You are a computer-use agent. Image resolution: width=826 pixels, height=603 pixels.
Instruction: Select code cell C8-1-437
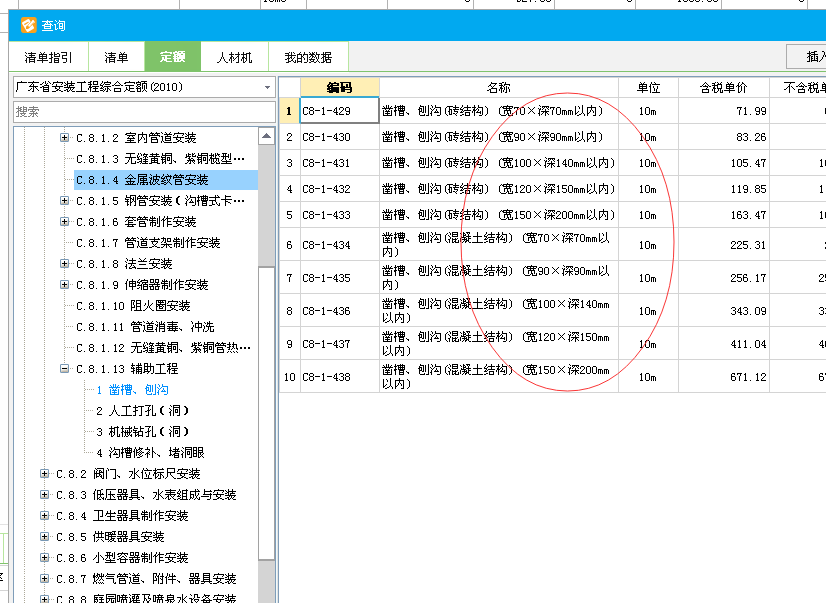click(x=339, y=344)
